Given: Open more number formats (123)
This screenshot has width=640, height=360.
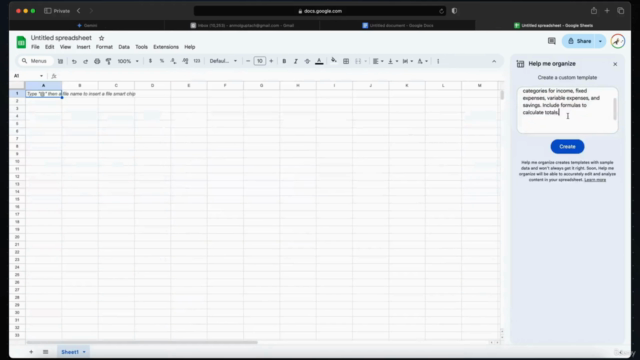Looking at the screenshot, I should point(197,61).
